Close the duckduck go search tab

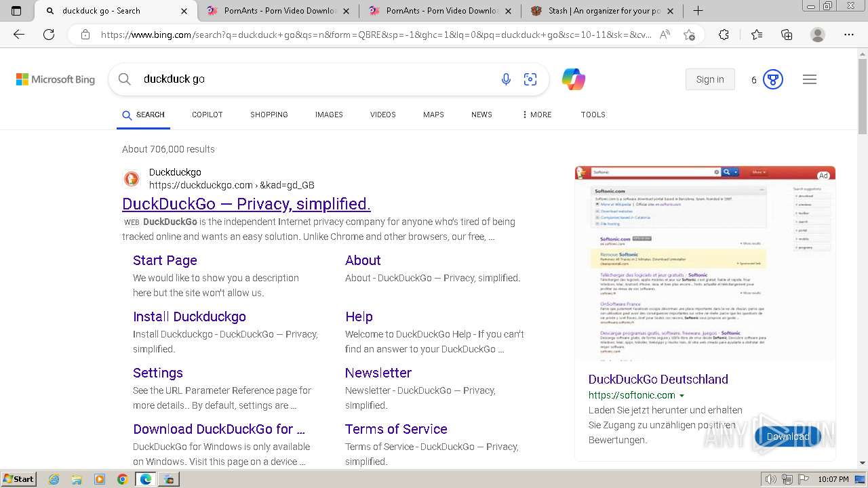184,11
